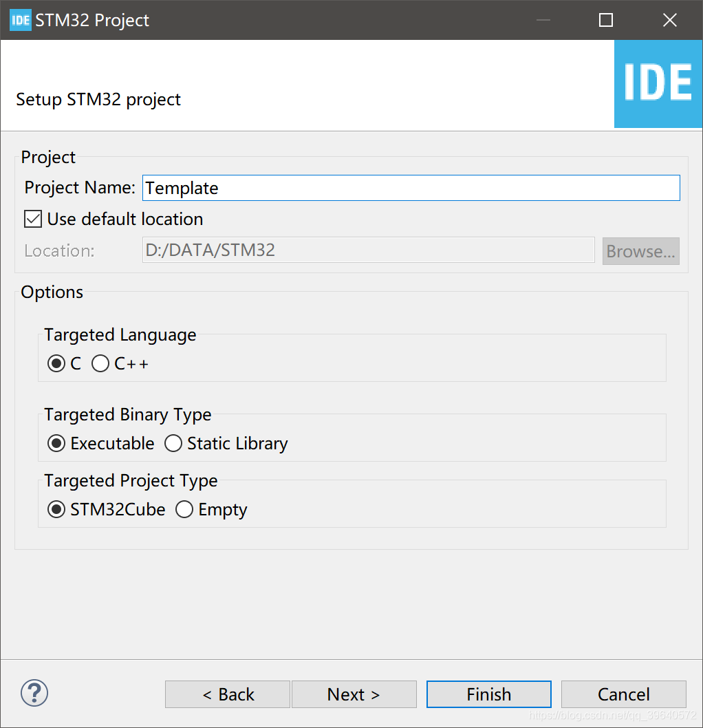Click the help question mark icon
This screenshot has height=728, width=703.
coord(34,693)
